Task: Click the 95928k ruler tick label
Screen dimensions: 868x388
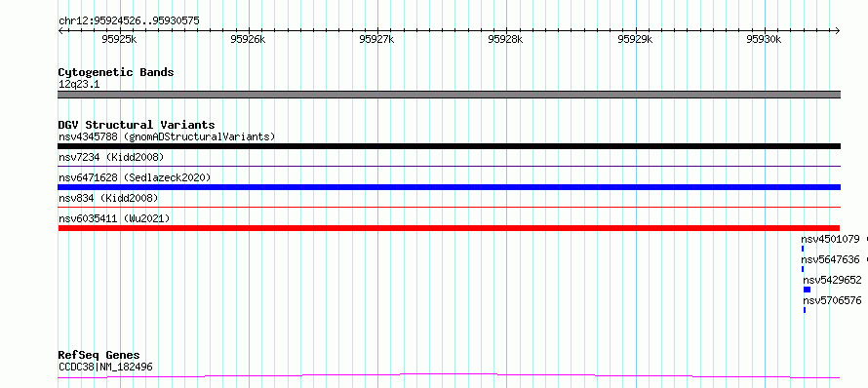Action: point(506,39)
